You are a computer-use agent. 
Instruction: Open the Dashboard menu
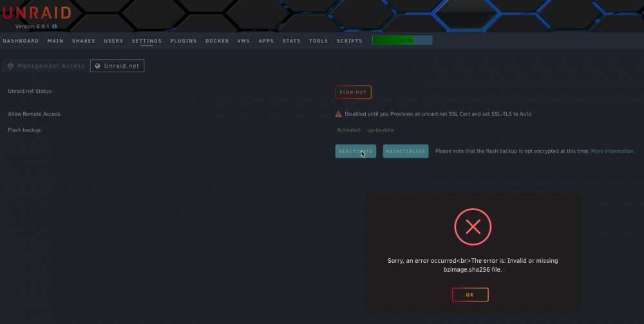click(x=21, y=41)
